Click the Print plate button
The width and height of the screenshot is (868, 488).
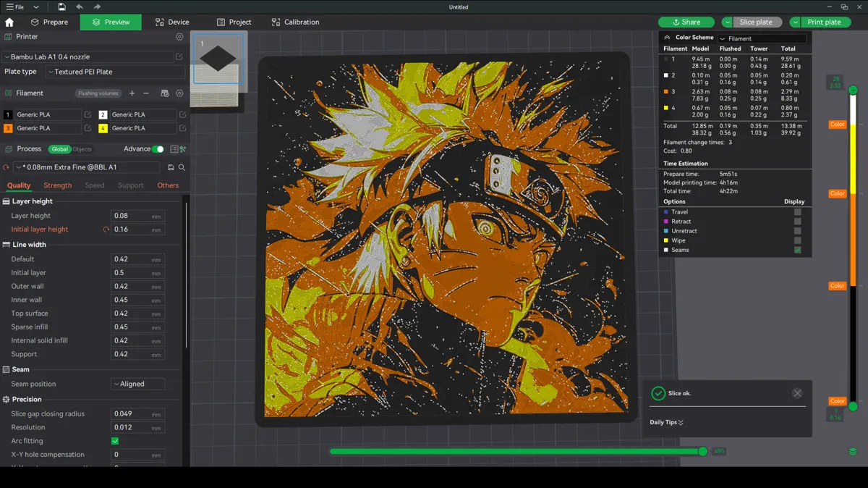click(825, 22)
